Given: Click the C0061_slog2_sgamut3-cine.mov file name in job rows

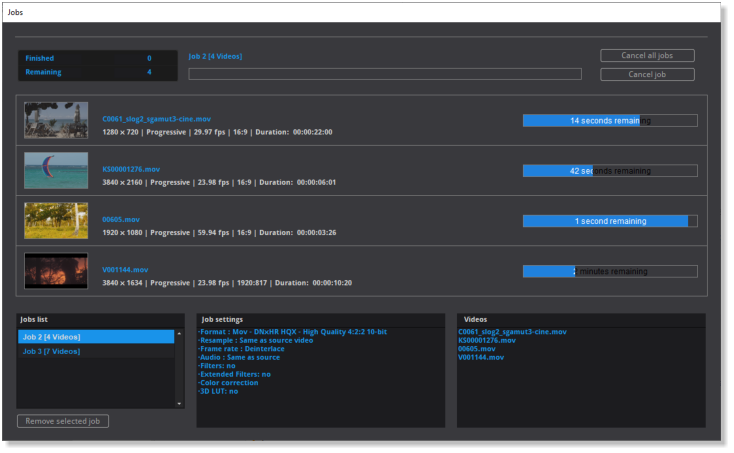Looking at the screenshot, I should (156, 119).
